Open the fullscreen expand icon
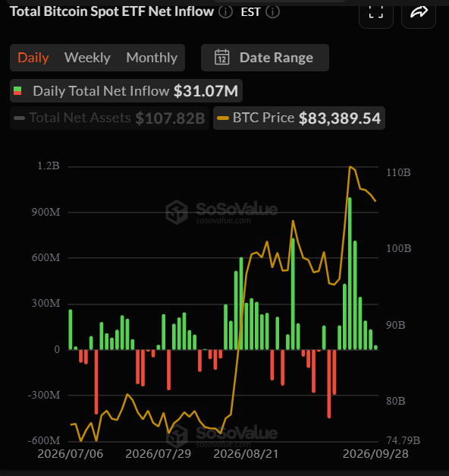Screen dimensions: 449x476 (376, 13)
